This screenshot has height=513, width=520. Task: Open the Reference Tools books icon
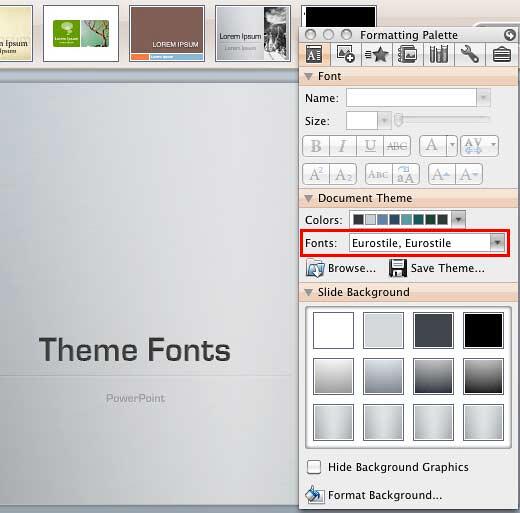point(438,54)
